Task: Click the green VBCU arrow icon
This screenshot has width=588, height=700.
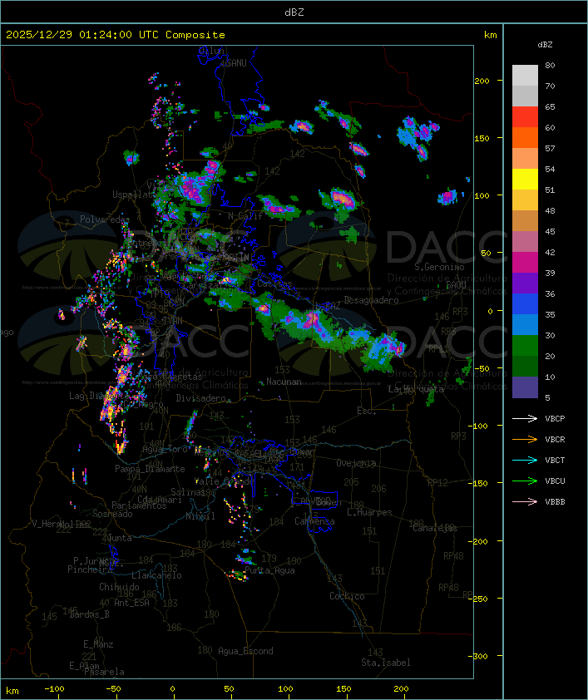Action: [525, 481]
